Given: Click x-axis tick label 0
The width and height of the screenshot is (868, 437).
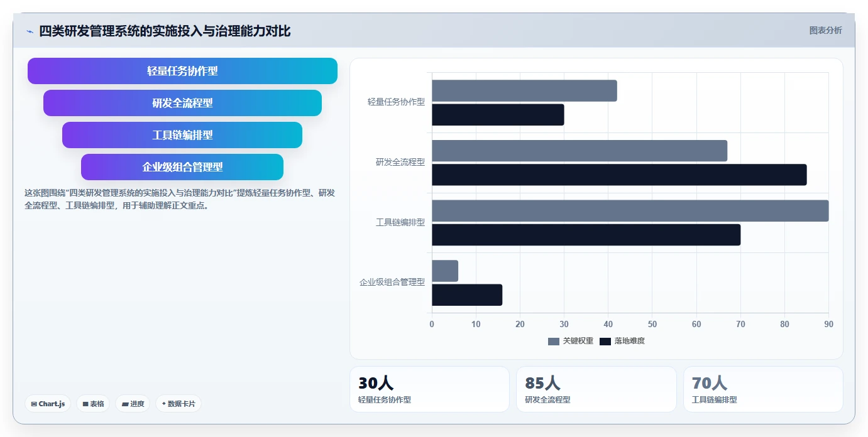Looking at the screenshot, I should pos(432,324).
